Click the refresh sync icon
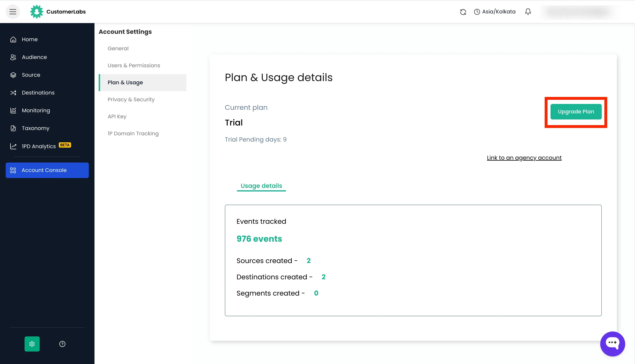Screen dimensions: 635x364 point(463,12)
